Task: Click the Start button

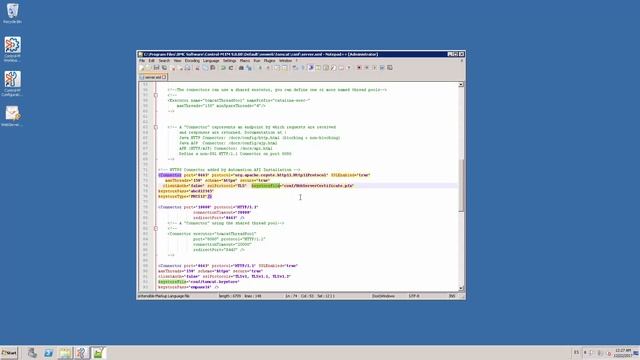Action: click(9, 353)
